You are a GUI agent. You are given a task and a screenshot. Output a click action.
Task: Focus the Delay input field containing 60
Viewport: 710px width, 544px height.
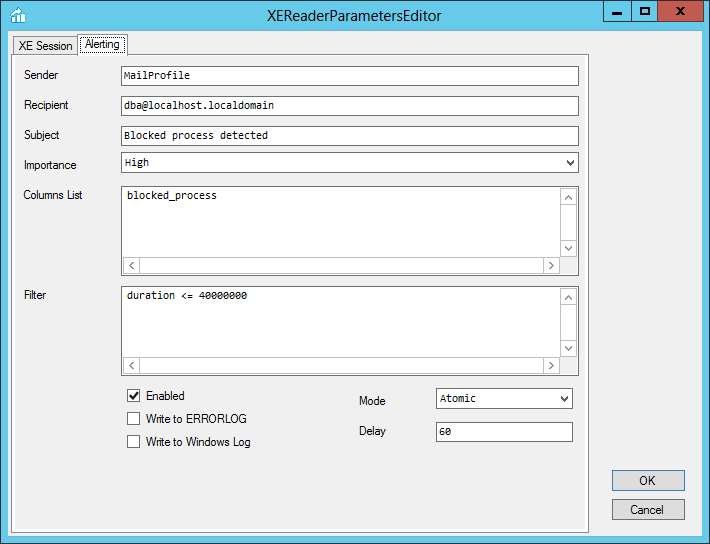point(504,432)
